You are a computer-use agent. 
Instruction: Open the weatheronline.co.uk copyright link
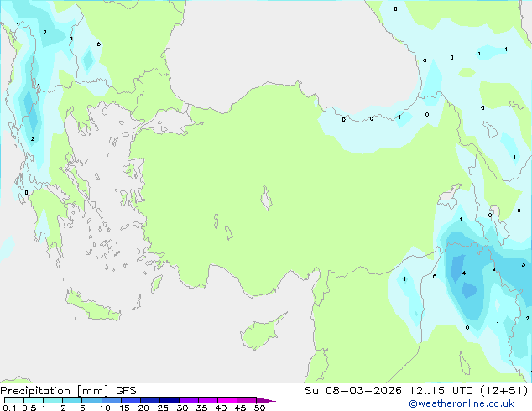(x=462, y=403)
